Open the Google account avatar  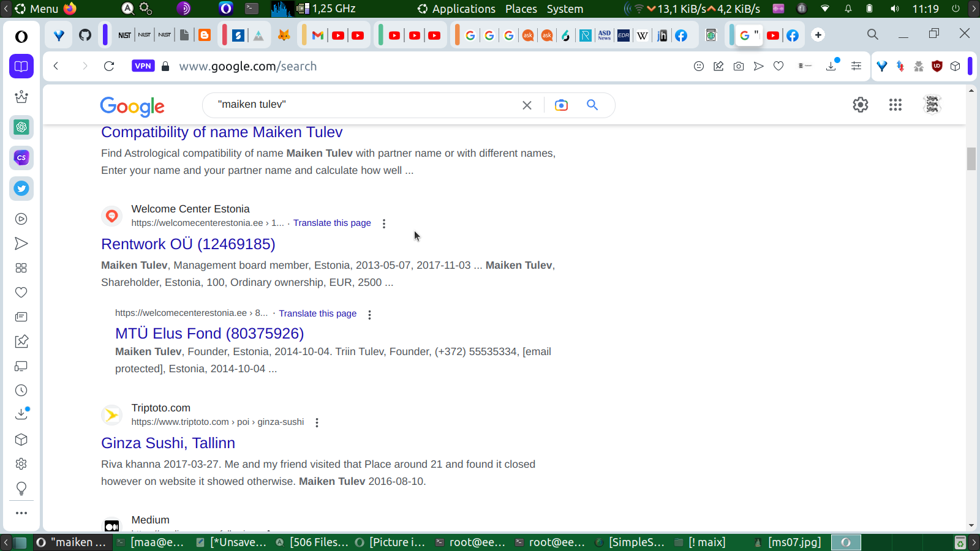pos(932,105)
